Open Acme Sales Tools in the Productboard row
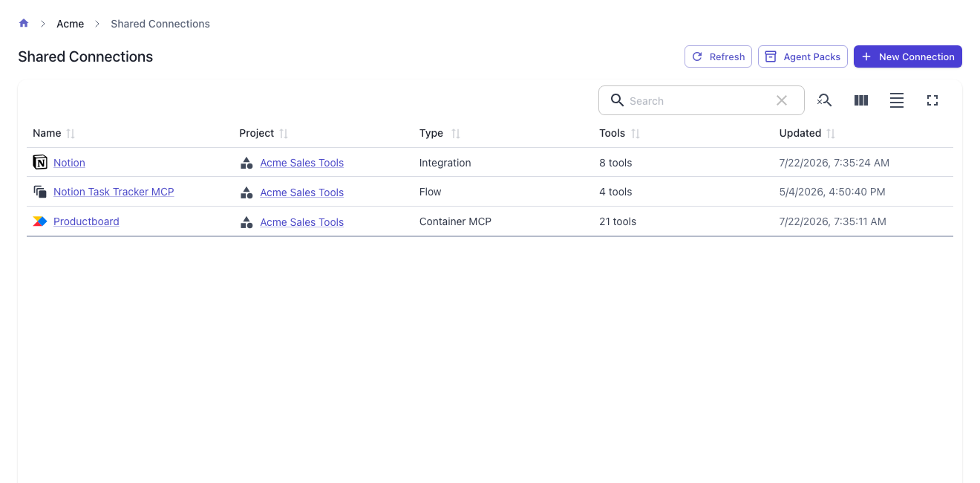Viewport: 980px width, 483px height. point(301,222)
